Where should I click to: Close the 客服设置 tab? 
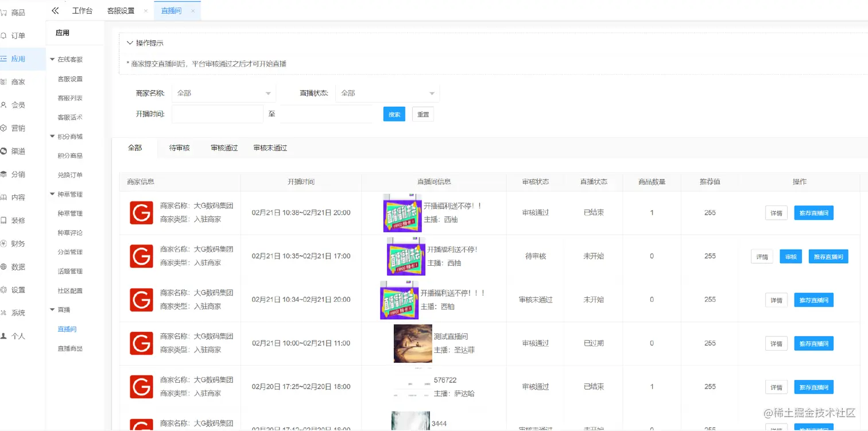146,11
